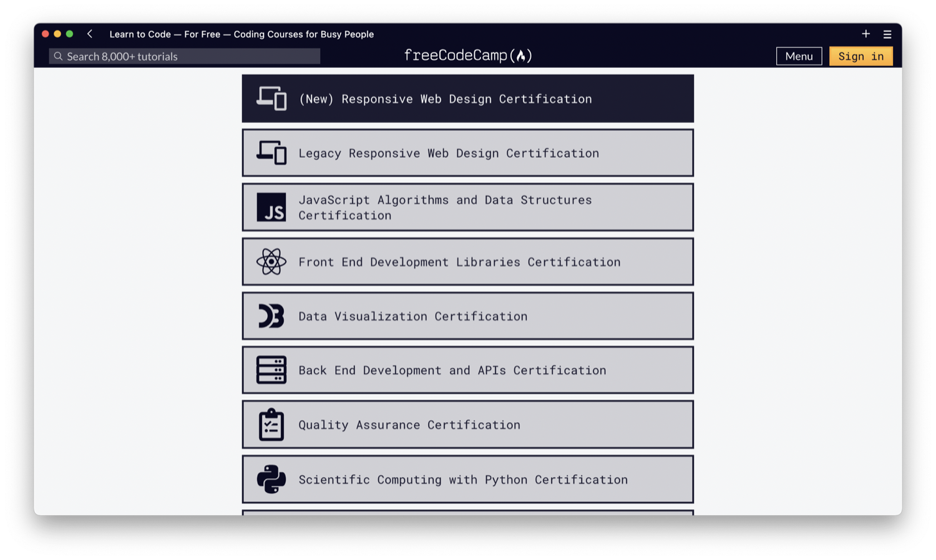Image resolution: width=936 pixels, height=560 pixels.
Task: Go back using the browser back arrow
Action: click(90, 34)
